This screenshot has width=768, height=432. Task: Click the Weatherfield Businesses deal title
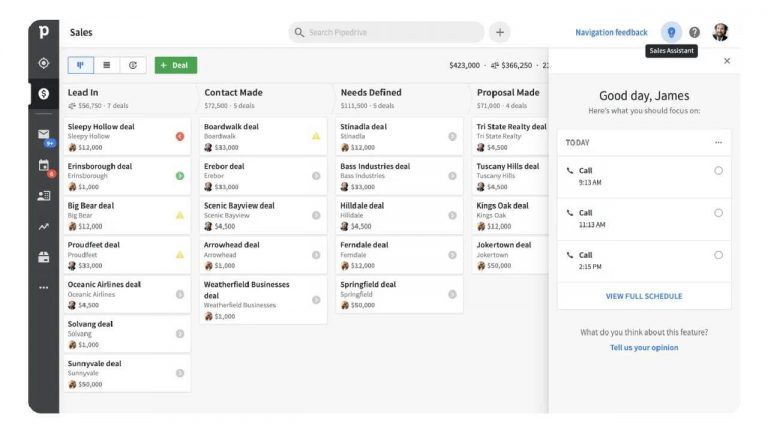[x=246, y=290]
